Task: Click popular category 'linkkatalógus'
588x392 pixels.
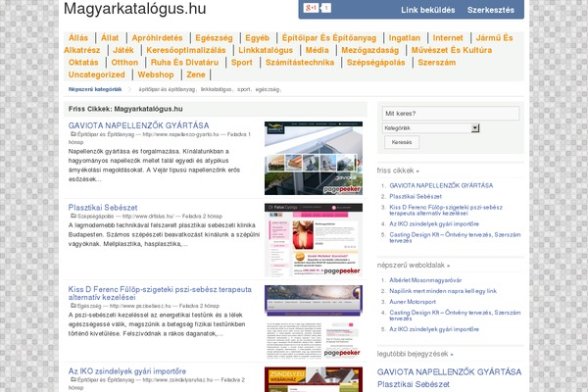Action: [x=216, y=89]
